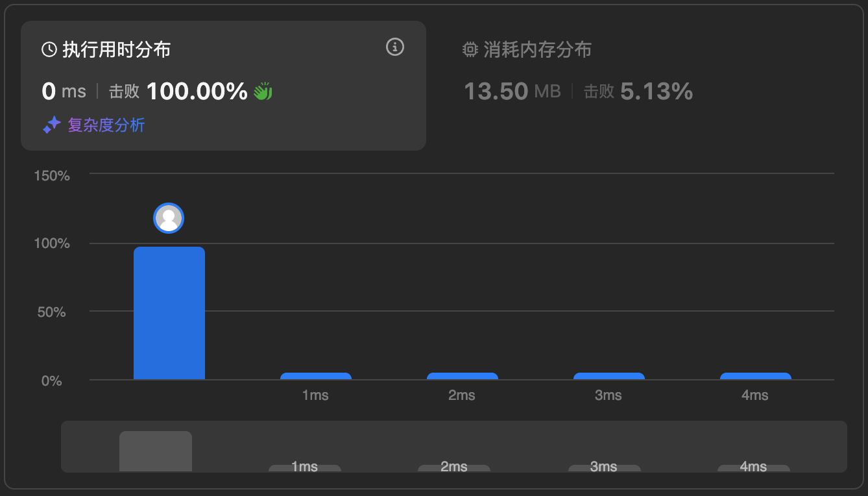Viewport: 868px width, 496px height.
Task: Click the clock icon beside 执行用时分布
Action: pos(49,50)
